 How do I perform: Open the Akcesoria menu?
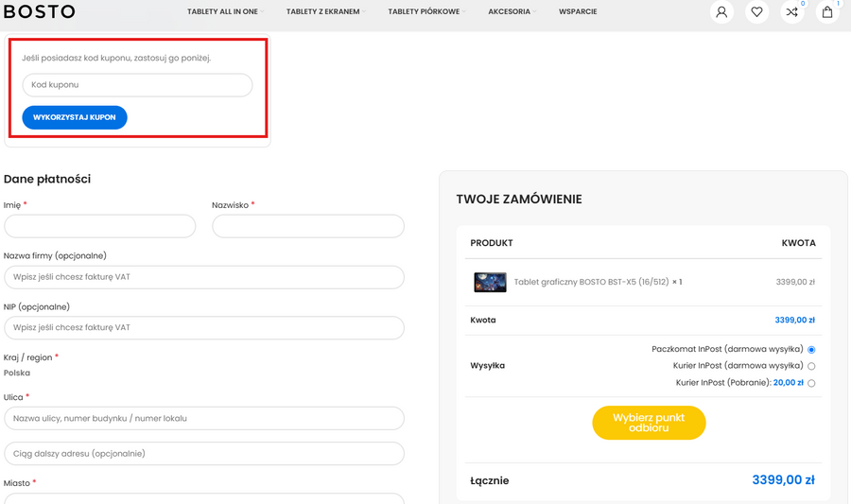click(x=511, y=11)
